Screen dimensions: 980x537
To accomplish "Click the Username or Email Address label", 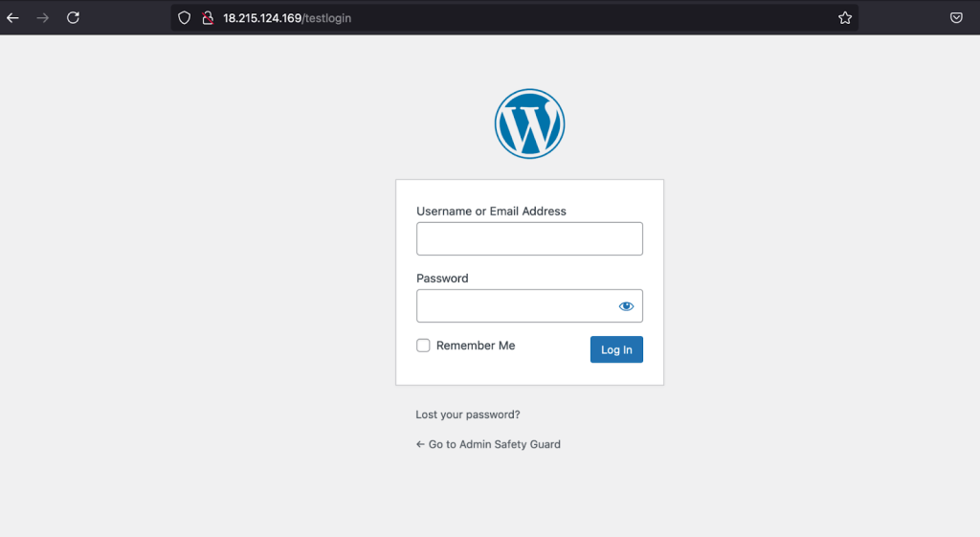I will click(491, 212).
